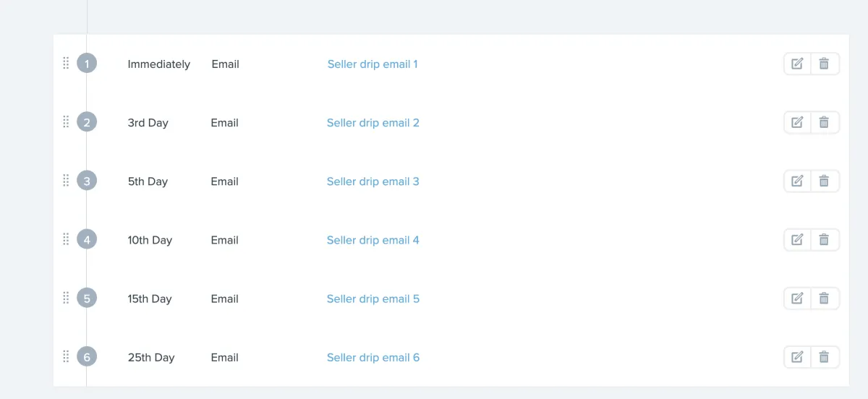Edit the 25th Day email step
The image size is (868, 399).
(x=797, y=356)
